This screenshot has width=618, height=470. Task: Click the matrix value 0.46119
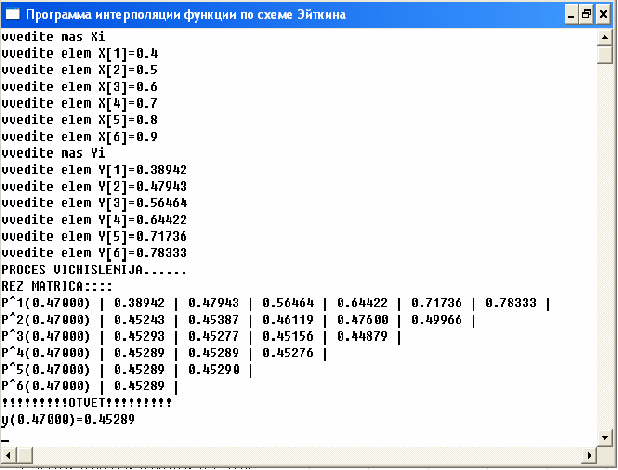pyautogui.click(x=288, y=320)
